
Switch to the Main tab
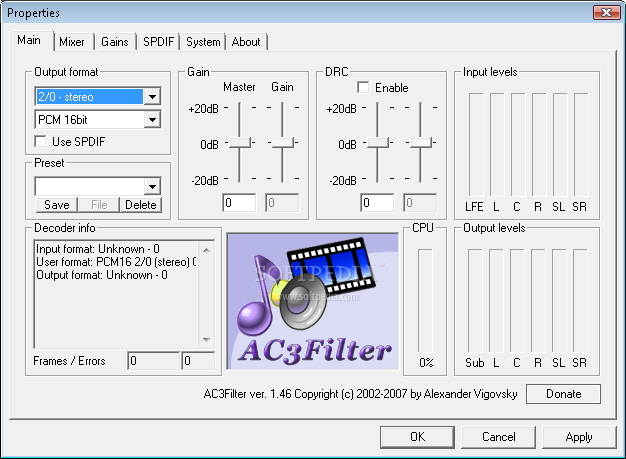coord(29,40)
